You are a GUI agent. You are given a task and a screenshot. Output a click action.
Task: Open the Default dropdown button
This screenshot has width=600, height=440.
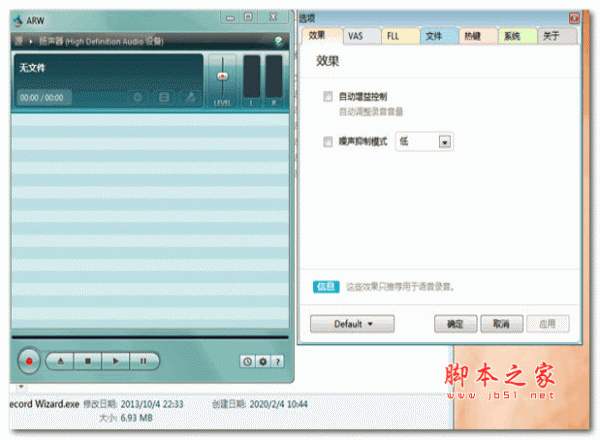352,324
